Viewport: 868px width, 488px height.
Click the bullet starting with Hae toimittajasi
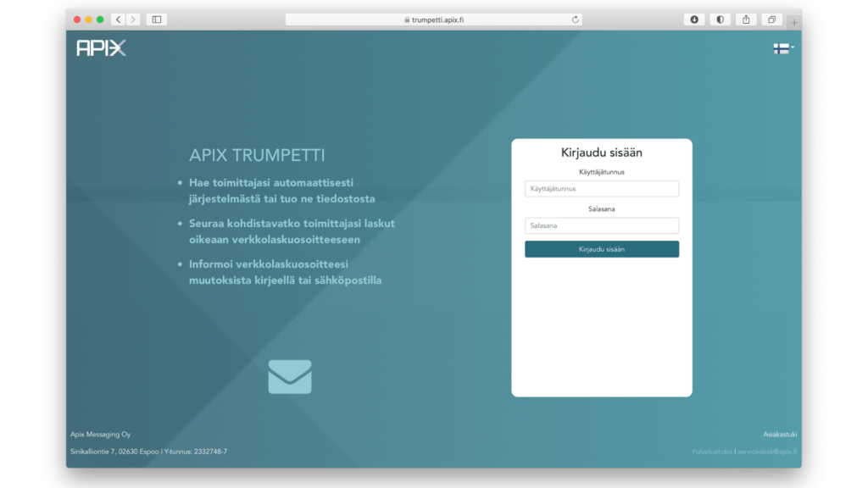click(x=281, y=191)
